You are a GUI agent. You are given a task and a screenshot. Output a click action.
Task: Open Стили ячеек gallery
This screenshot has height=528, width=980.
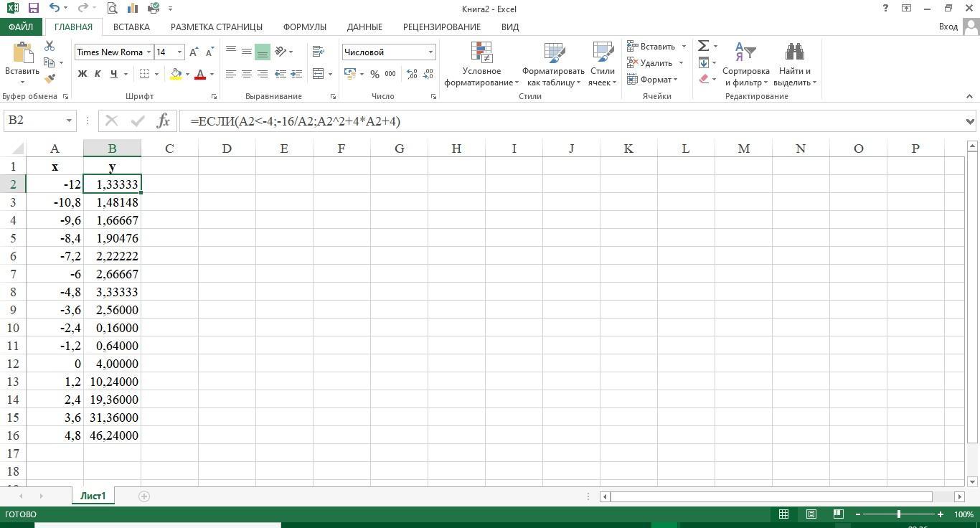point(602,63)
